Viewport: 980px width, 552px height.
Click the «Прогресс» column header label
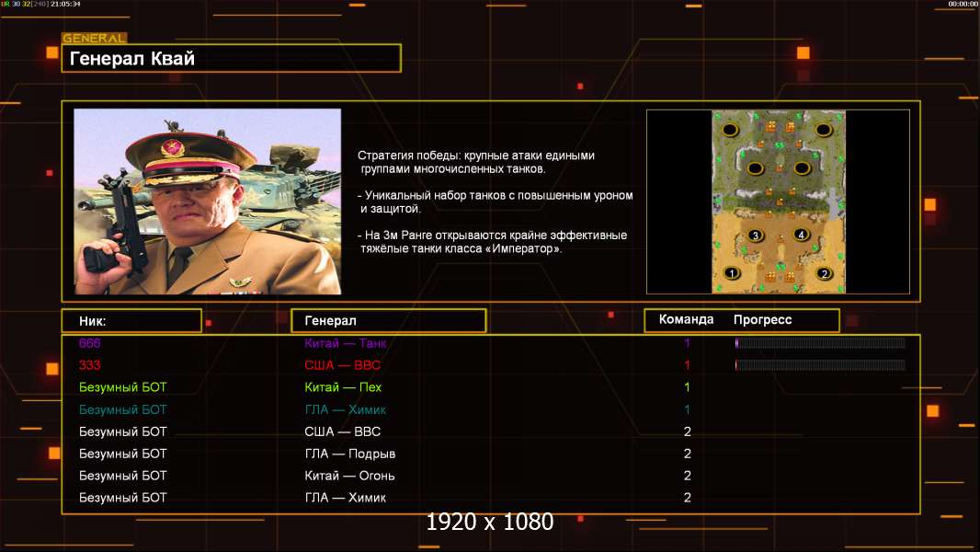click(762, 320)
